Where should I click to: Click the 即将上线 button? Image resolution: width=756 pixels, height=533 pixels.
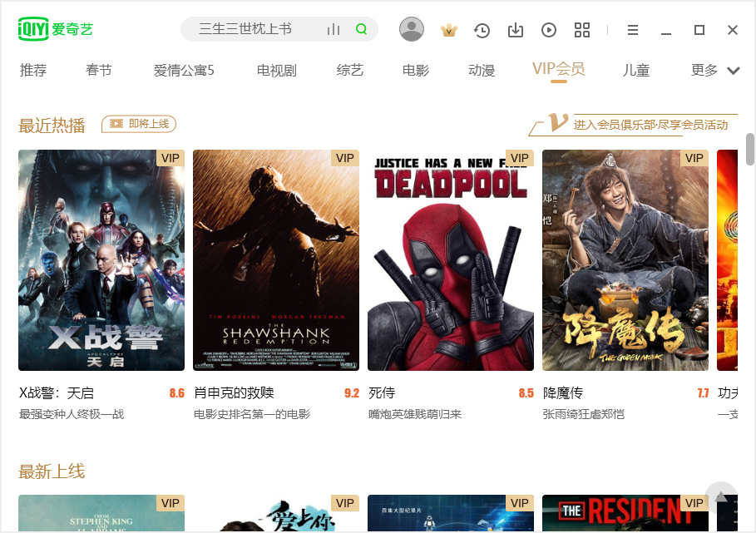(x=139, y=124)
